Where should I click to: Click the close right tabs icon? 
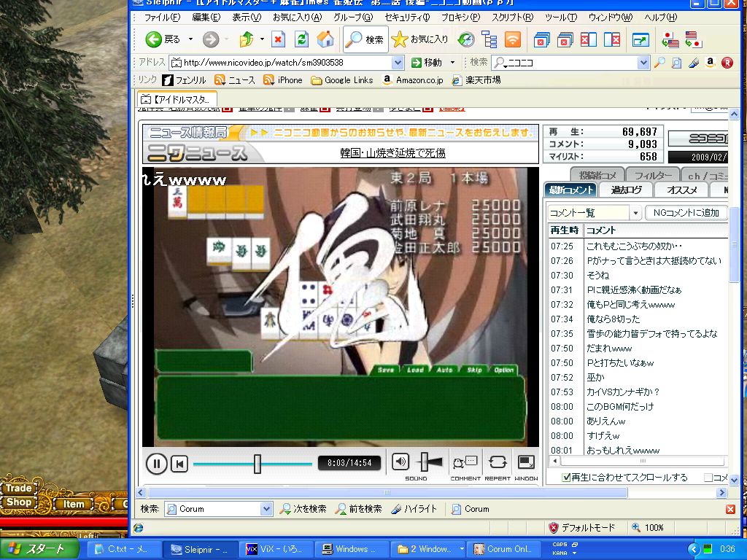tap(612, 39)
